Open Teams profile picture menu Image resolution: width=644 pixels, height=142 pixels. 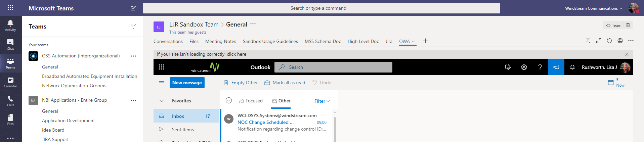click(x=634, y=8)
